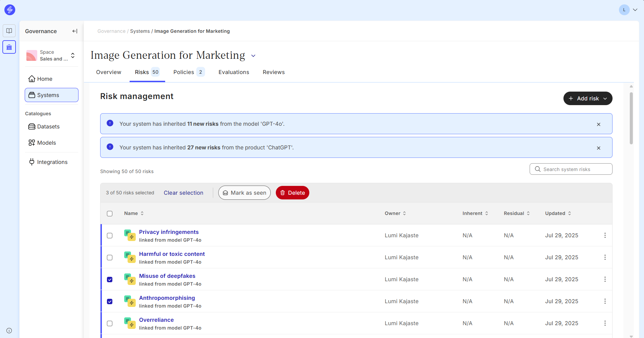The height and width of the screenshot is (338, 644).
Task: Click the governance building icon in left rail
Action: [9, 47]
